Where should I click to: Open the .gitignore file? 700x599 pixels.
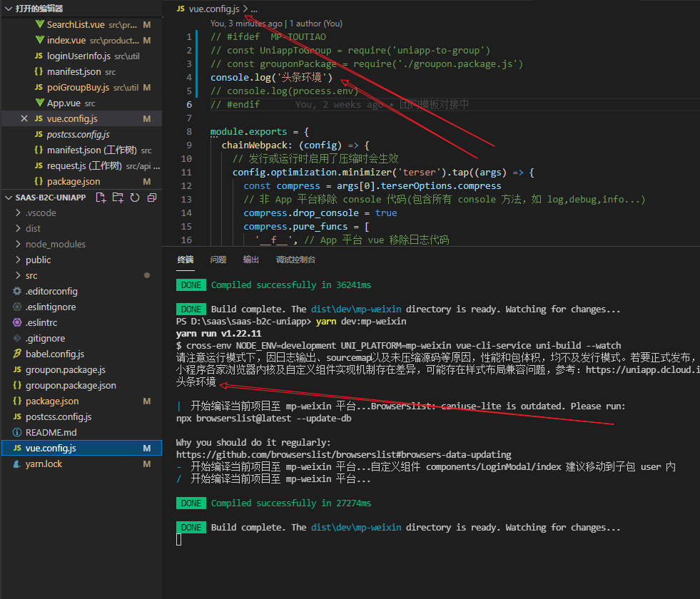pyautogui.click(x=81, y=338)
